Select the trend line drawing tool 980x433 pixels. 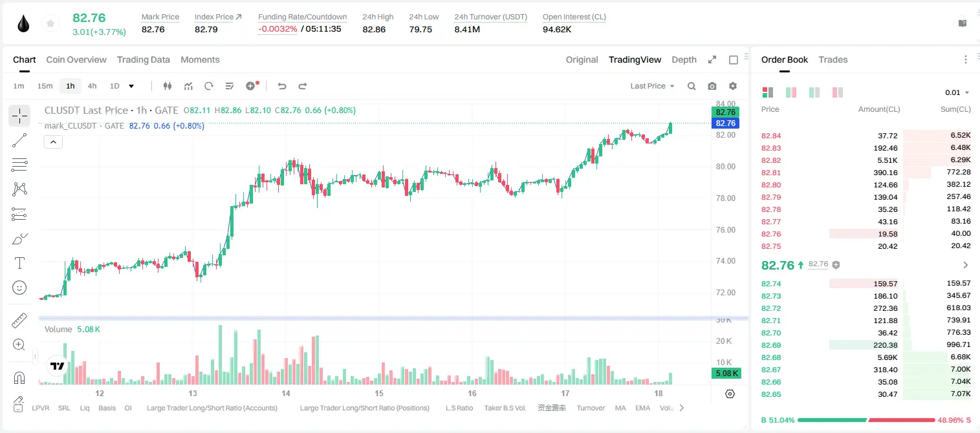point(19,140)
